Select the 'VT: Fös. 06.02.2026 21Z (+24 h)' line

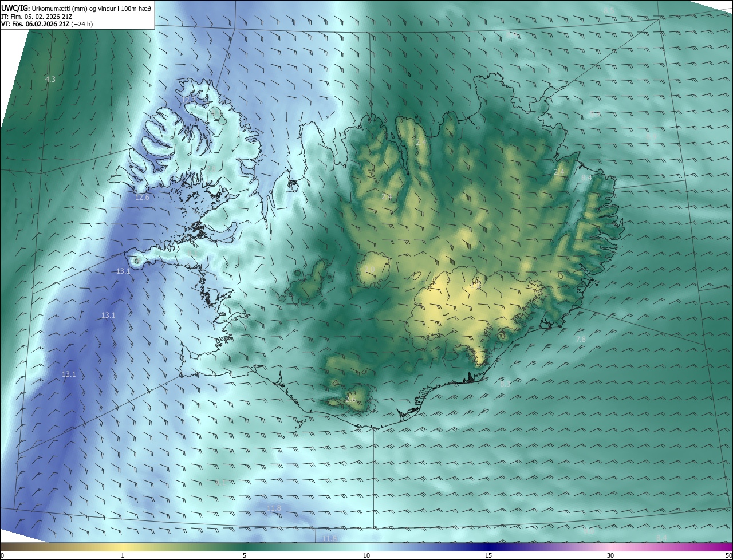47,24
